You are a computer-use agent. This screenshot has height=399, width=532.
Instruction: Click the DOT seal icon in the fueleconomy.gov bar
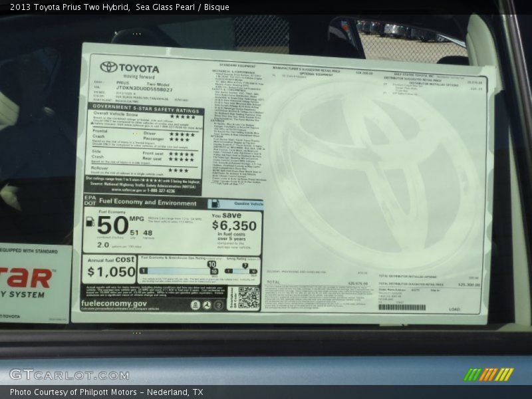(x=207, y=305)
